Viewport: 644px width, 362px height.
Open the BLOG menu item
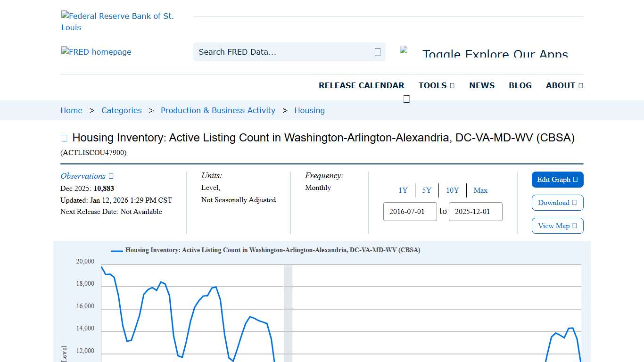(x=520, y=85)
